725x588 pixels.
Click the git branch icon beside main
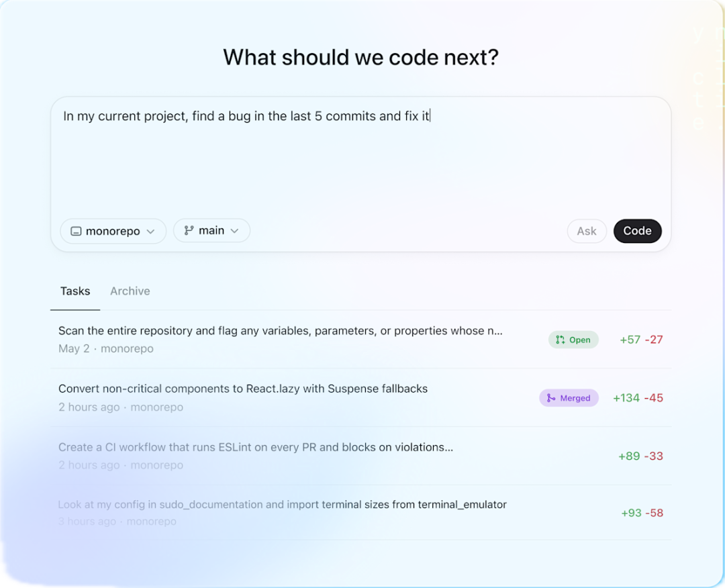click(x=189, y=230)
